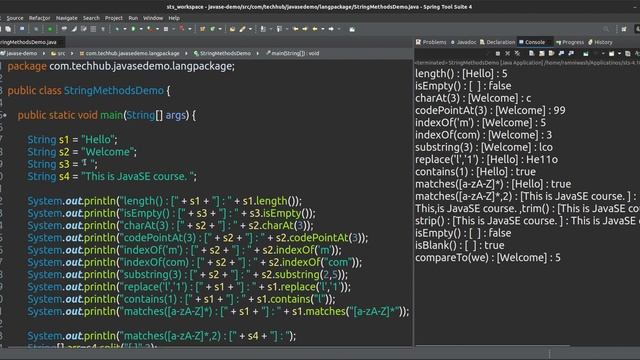Viewport: 640px width, 360px height.
Task: Switch to the Progress tab
Action: tap(570, 42)
